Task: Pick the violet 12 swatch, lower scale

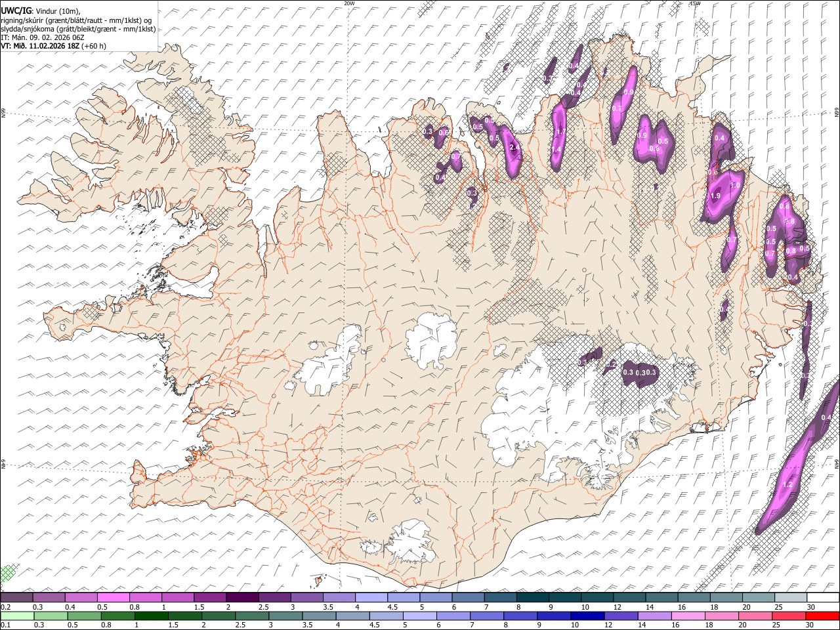Action: pyautogui.click(x=621, y=616)
